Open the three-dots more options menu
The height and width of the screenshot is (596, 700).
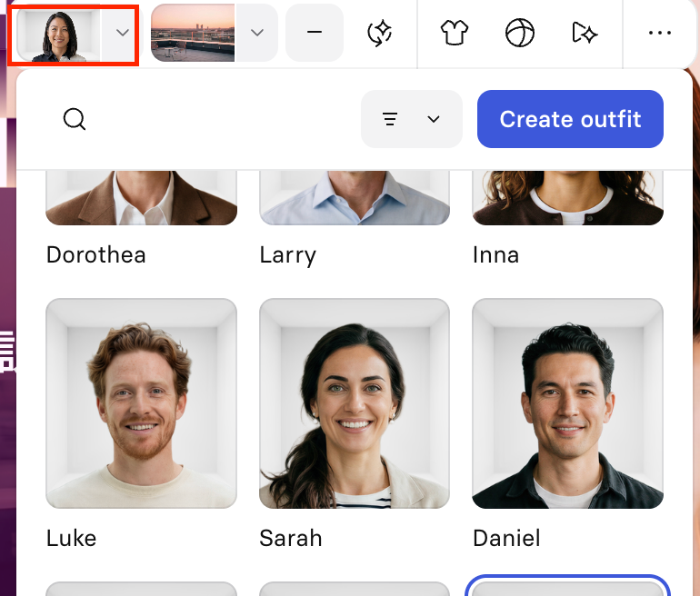pyautogui.click(x=660, y=33)
